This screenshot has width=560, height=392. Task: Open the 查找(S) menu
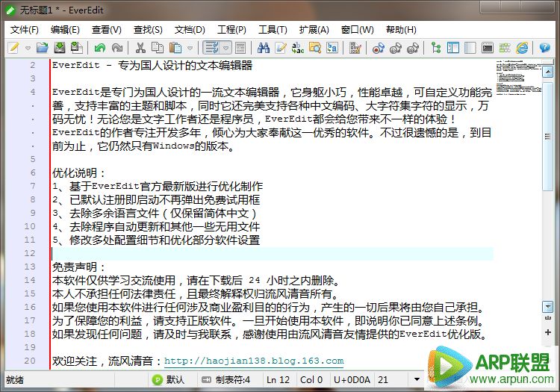point(148,30)
